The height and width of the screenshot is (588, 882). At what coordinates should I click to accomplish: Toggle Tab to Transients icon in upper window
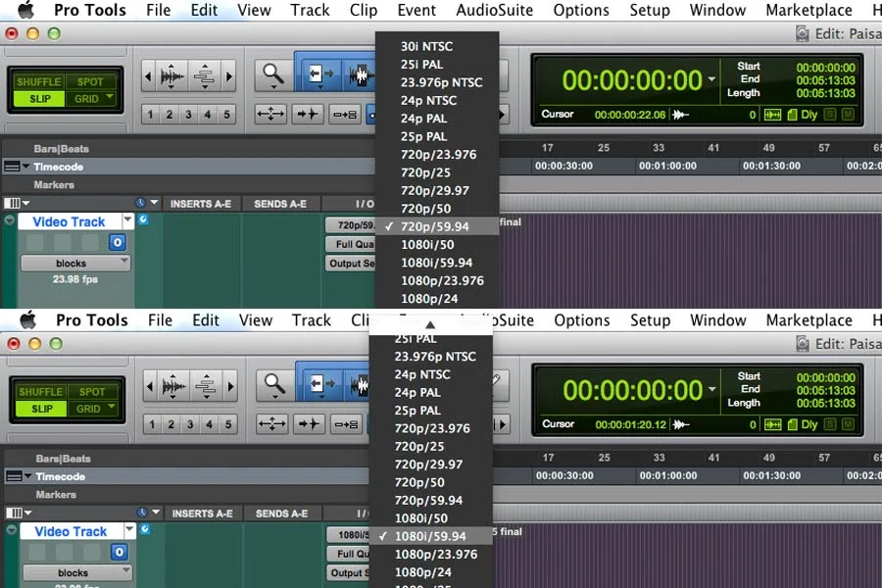click(308, 114)
